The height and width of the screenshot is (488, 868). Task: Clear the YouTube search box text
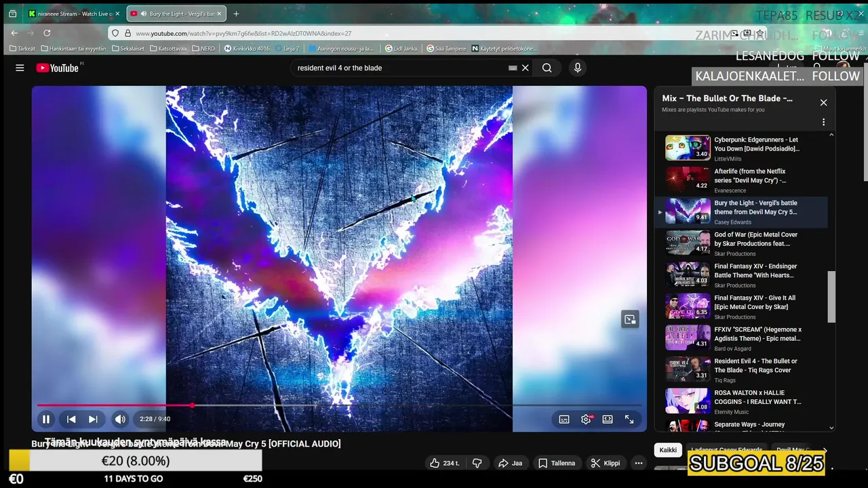[525, 68]
